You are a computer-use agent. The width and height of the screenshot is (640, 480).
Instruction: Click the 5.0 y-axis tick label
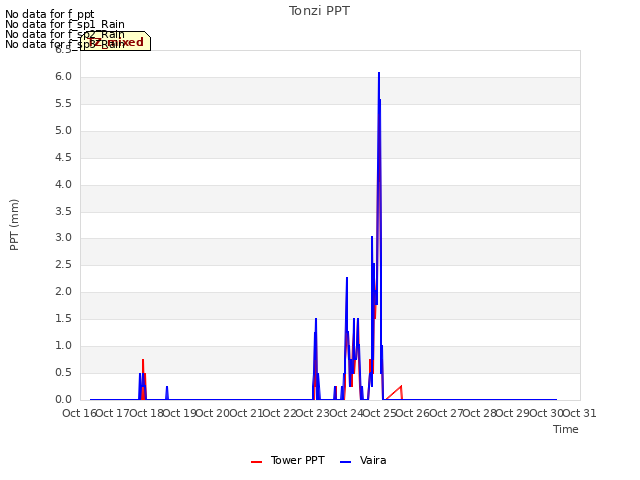64,131
